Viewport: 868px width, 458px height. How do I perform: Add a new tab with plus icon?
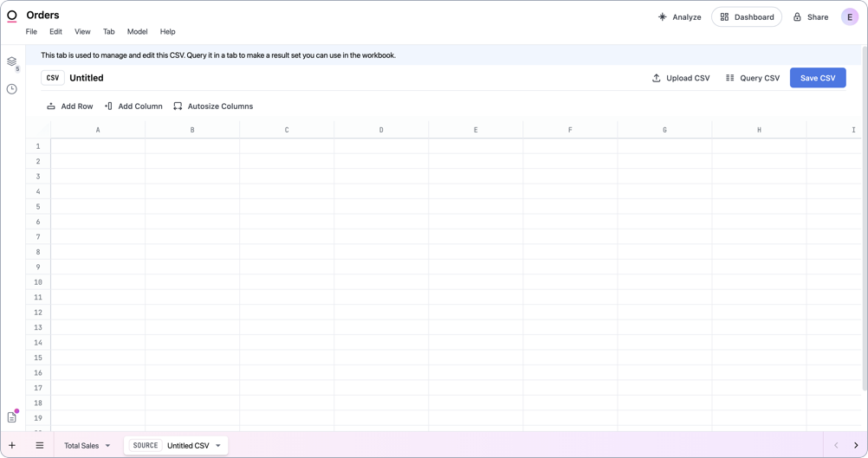tap(12, 446)
